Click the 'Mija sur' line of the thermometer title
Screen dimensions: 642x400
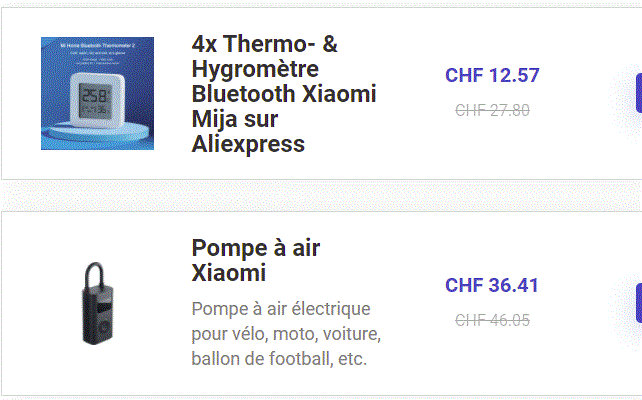(235, 119)
